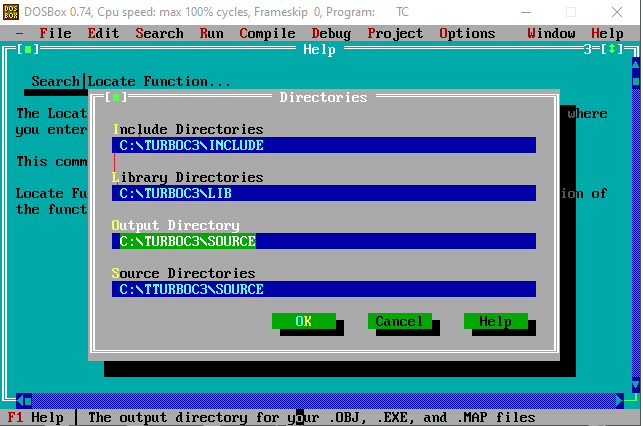Open the Window menu
This screenshot has width=643, height=426.
pos(551,33)
